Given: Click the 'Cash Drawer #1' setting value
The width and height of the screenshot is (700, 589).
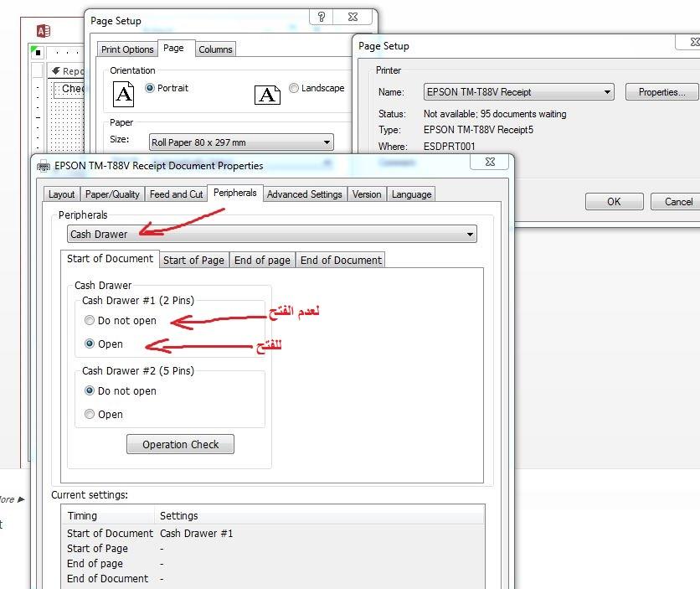Looking at the screenshot, I should (x=197, y=534).
